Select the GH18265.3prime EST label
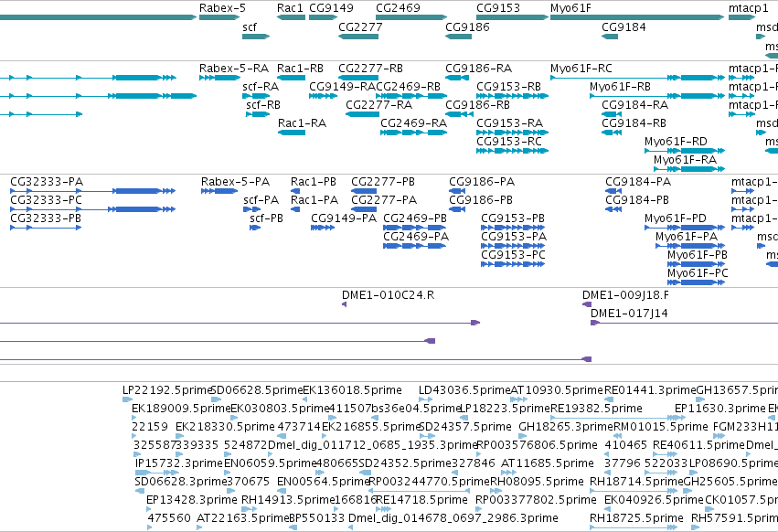 (566, 427)
